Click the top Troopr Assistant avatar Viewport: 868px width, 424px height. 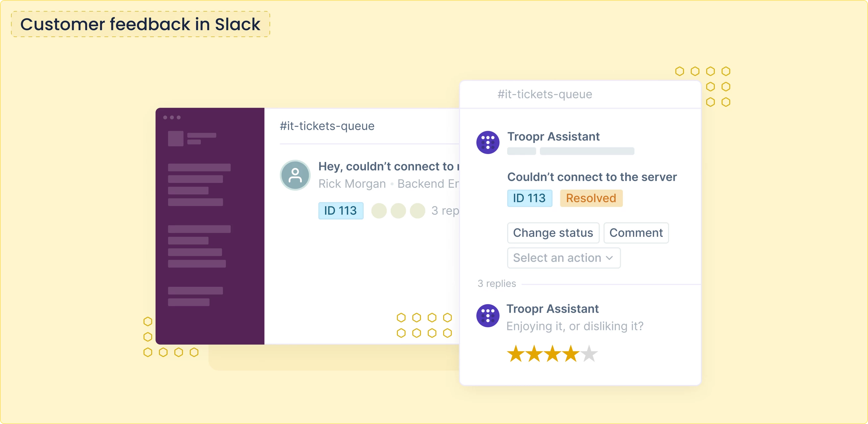click(x=488, y=142)
